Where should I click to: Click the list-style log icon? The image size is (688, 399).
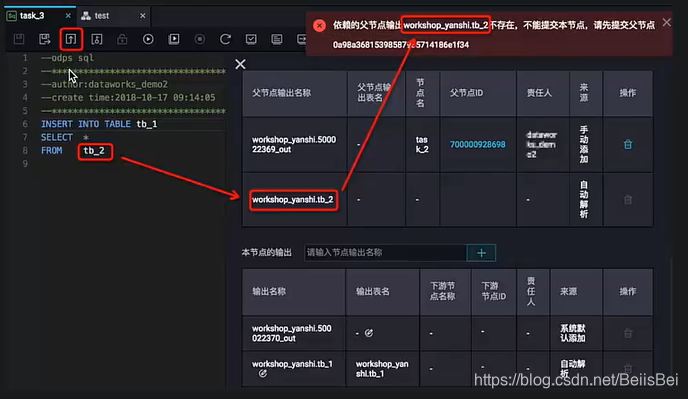(x=277, y=39)
